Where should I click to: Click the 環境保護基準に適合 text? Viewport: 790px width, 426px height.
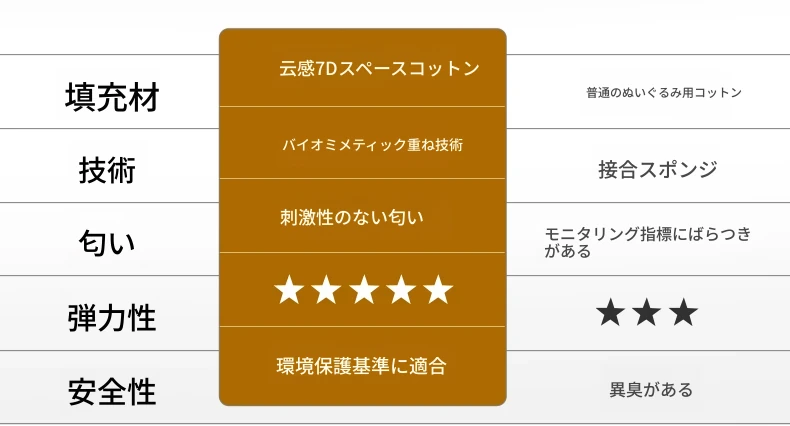[361, 366]
